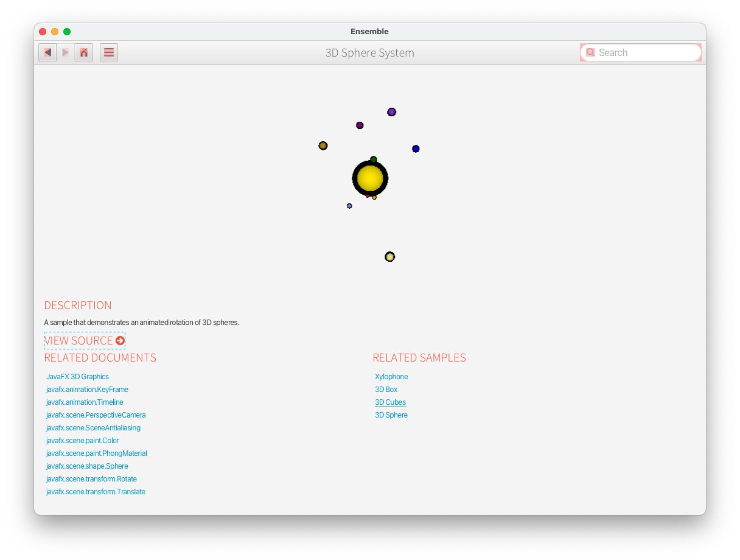Click into the Search field
Image resolution: width=740 pixels, height=560 pixels.
click(x=646, y=52)
